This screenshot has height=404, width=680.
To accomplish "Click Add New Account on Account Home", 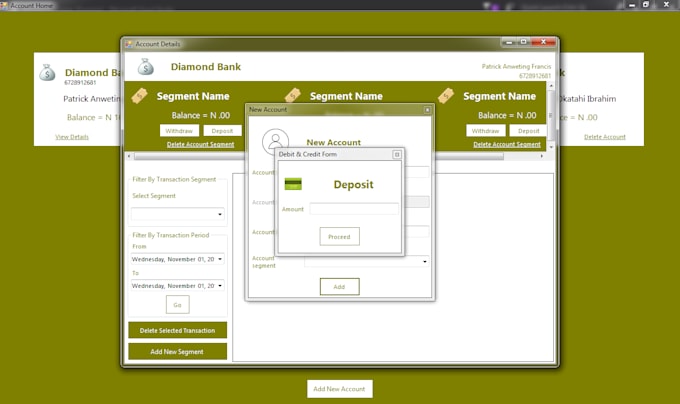I will pyautogui.click(x=340, y=389).
